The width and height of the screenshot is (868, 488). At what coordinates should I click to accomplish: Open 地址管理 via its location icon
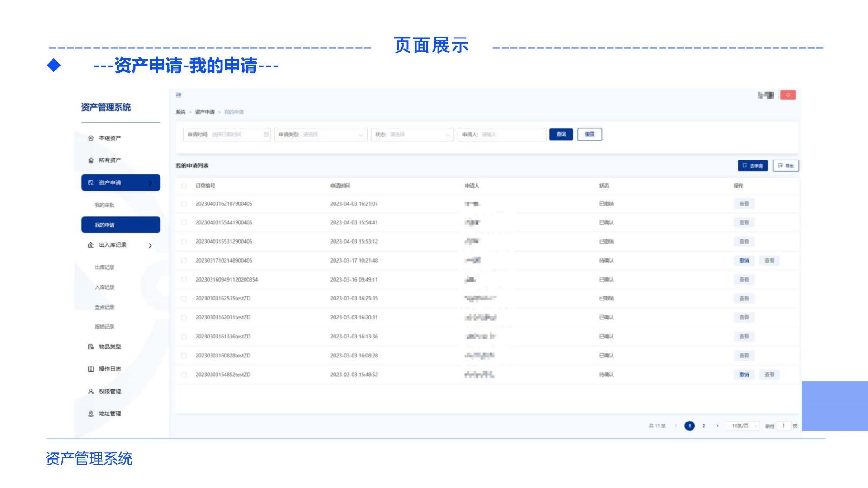click(x=91, y=413)
